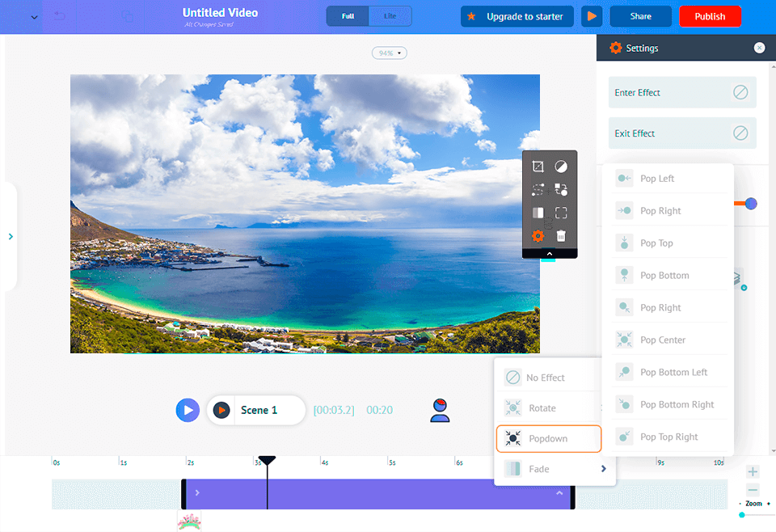Click the Fit-to-frame icon in the toolbar
776x532 pixels.
pyautogui.click(x=563, y=213)
